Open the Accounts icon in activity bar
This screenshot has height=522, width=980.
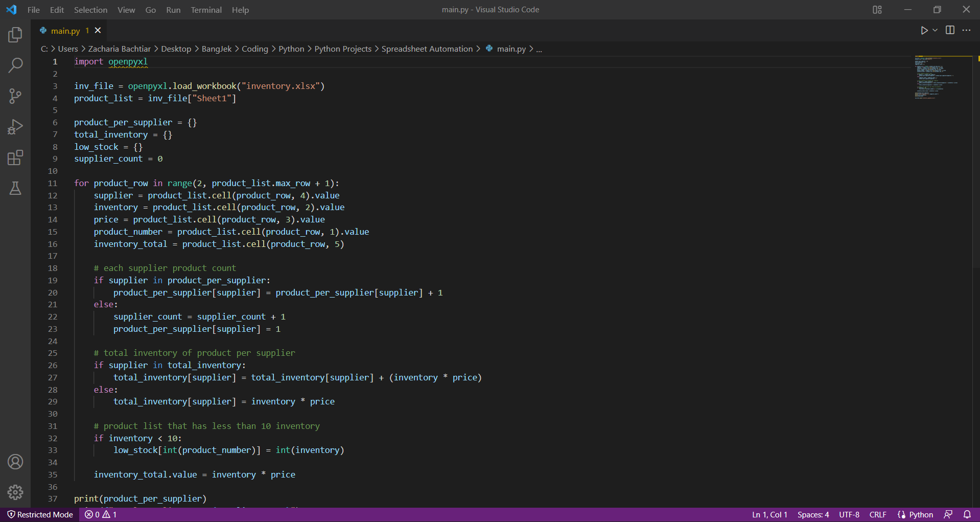15,462
